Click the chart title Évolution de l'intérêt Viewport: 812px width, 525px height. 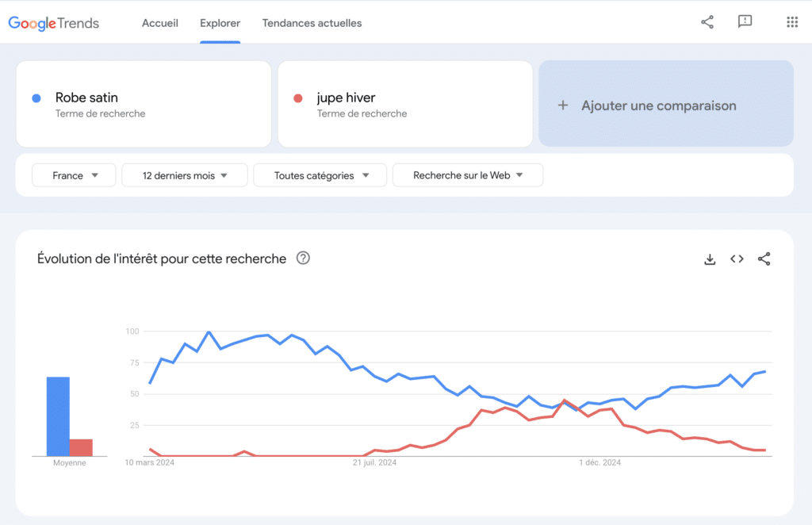162,259
